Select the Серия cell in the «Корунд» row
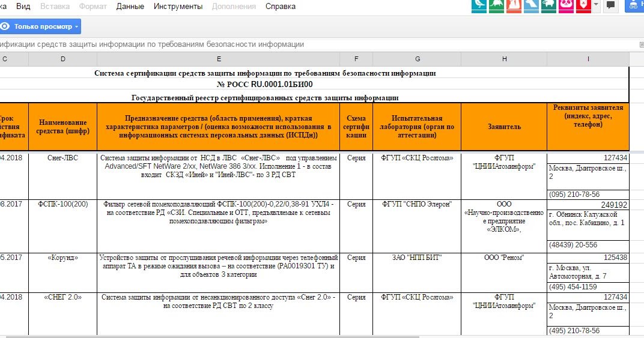This screenshot has height=338, width=644. pos(356,273)
